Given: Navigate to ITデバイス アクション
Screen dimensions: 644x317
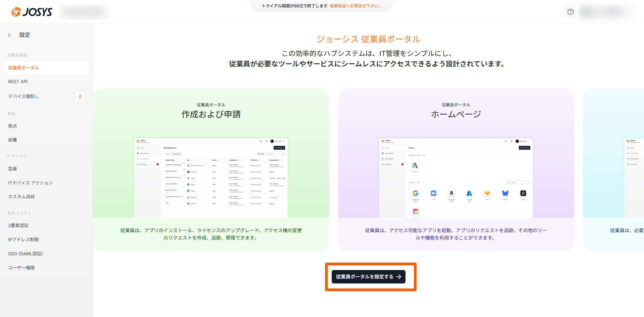Looking at the screenshot, I should coord(31,183).
